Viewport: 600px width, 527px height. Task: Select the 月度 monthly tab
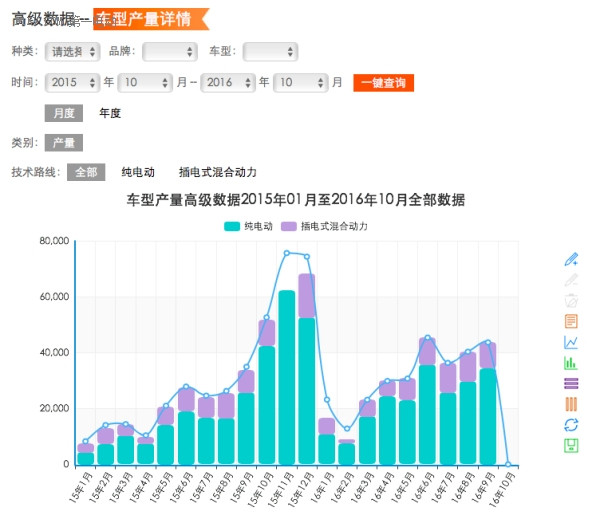[64, 113]
